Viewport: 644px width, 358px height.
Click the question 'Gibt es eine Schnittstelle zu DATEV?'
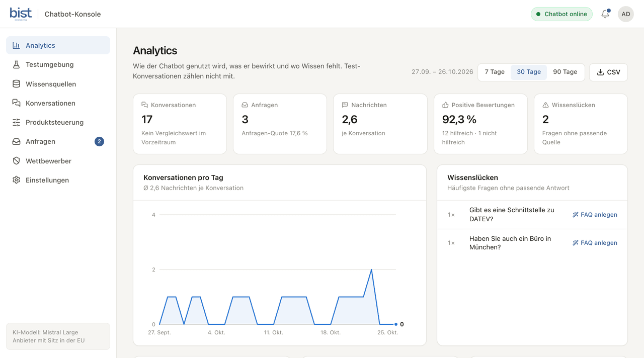(x=512, y=215)
